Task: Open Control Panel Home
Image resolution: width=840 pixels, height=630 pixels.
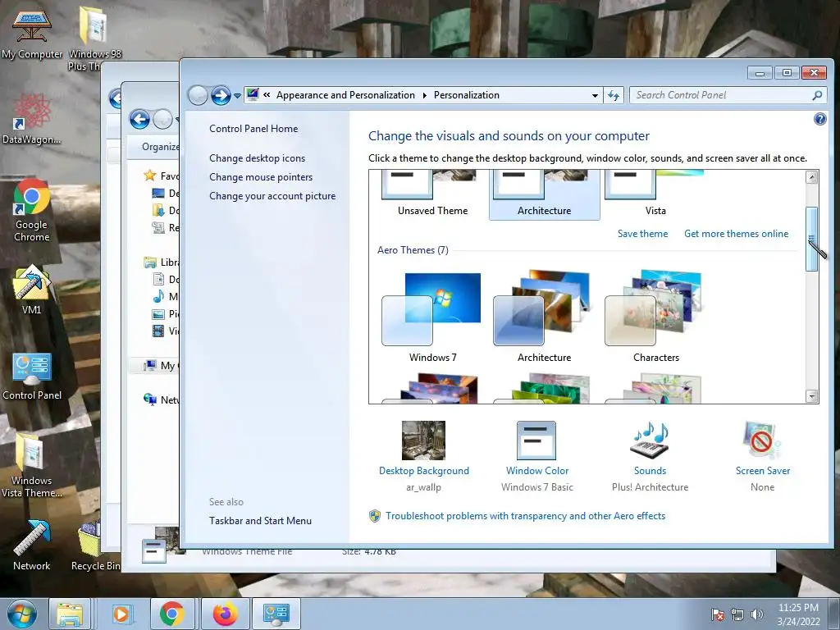Action: (x=253, y=129)
